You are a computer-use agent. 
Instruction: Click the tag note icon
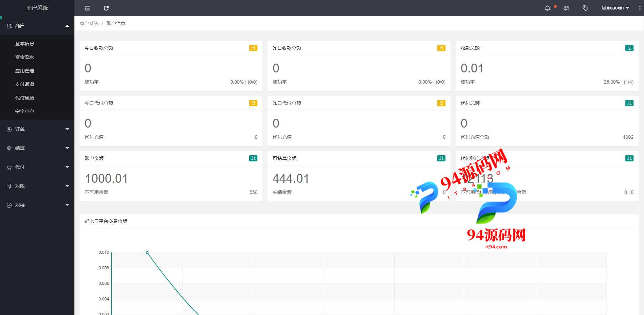585,8
